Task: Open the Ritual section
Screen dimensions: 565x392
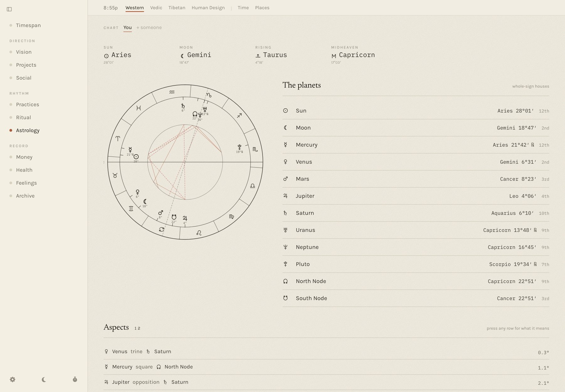Action: click(24, 117)
